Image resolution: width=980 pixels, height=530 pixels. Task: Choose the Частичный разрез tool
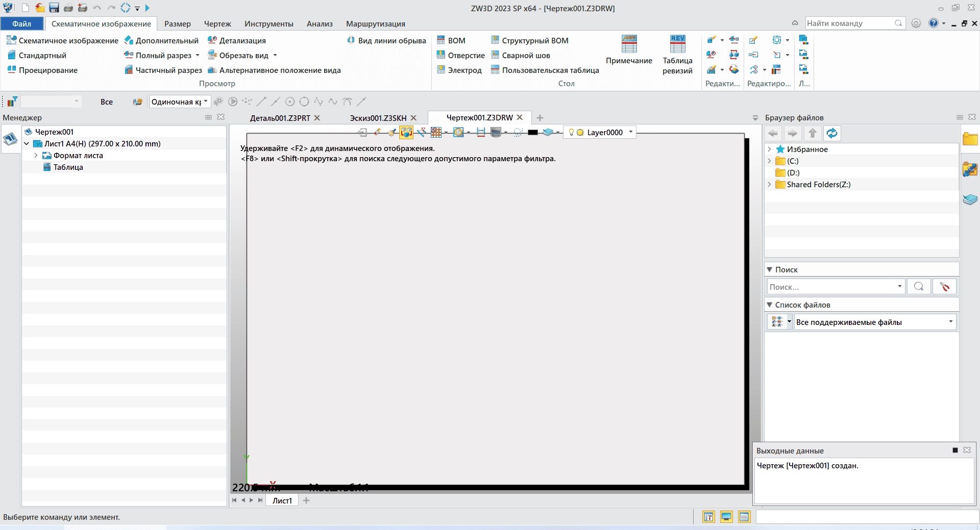(x=163, y=70)
